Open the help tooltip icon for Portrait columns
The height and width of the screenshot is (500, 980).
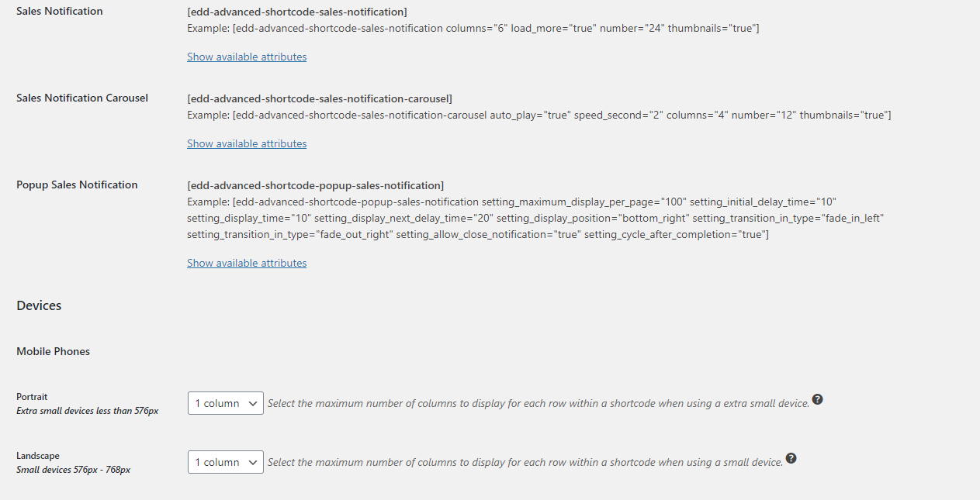click(817, 400)
